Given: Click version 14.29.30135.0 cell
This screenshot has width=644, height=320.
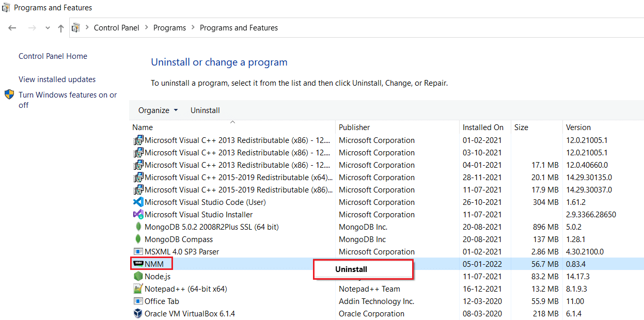Looking at the screenshot, I should coord(589,177).
